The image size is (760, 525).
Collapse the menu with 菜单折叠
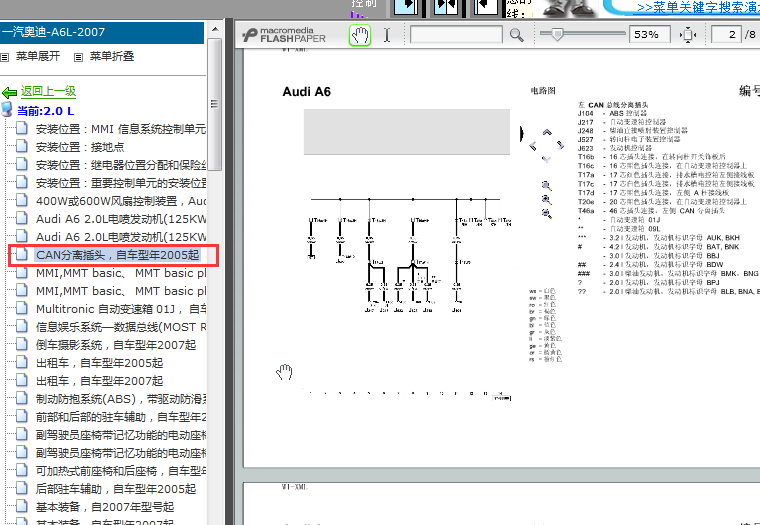tap(112, 56)
